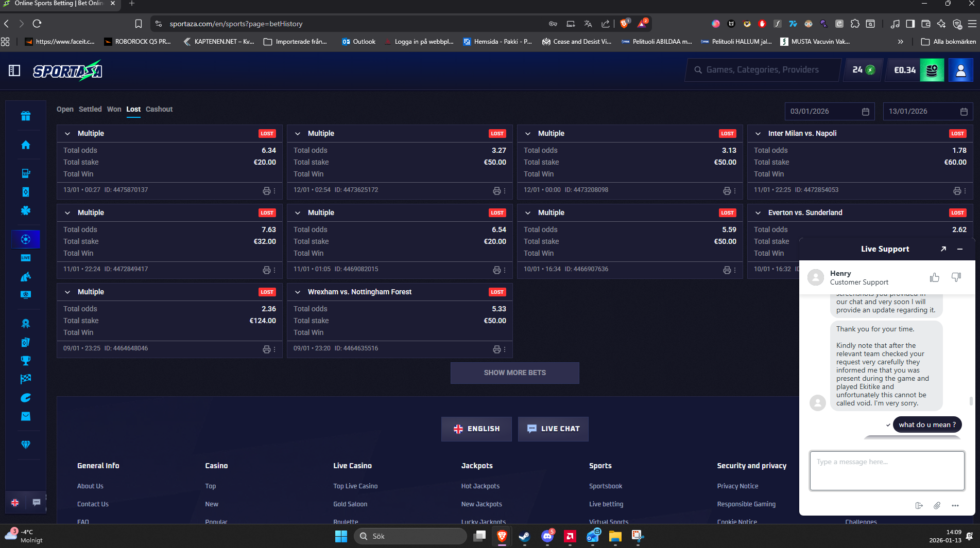The image size is (980, 548).
Task: Open the green deposit coins button
Action: coord(932,70)
